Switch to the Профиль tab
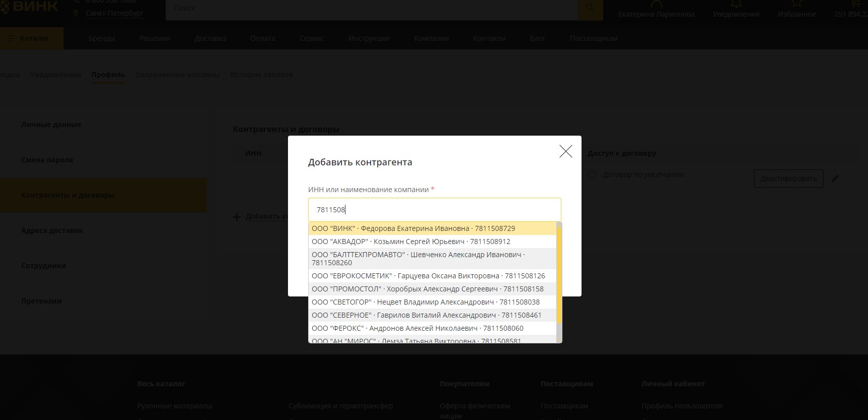Viewport: 868px width, 420px height. [108, 75]
